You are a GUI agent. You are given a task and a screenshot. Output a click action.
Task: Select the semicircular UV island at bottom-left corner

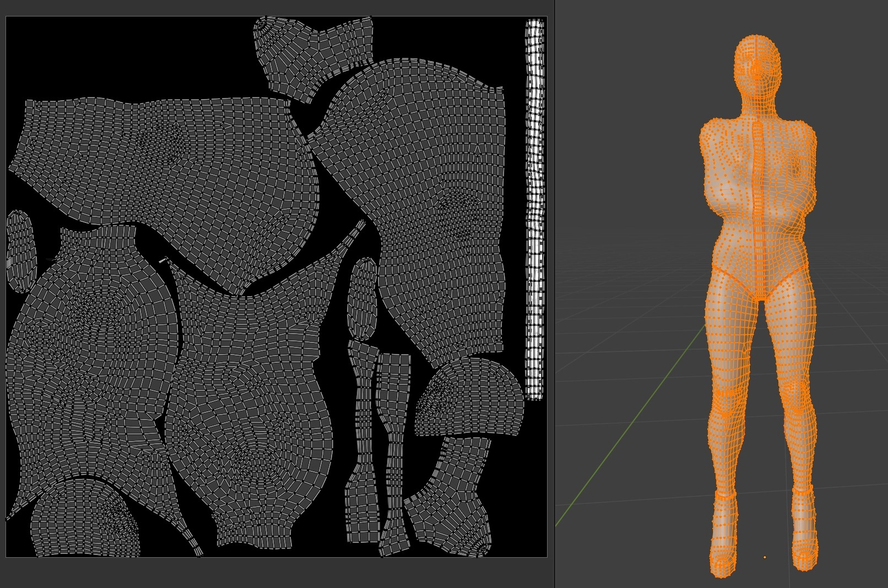click(x=85, y=520)
